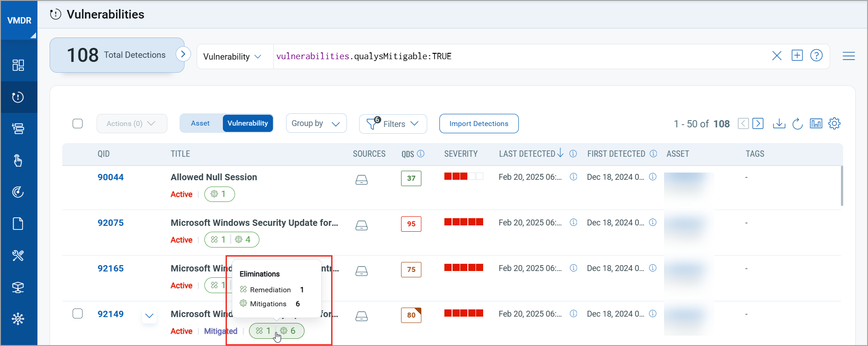Click severity bar for QID 92075

(x=463, y=222)
